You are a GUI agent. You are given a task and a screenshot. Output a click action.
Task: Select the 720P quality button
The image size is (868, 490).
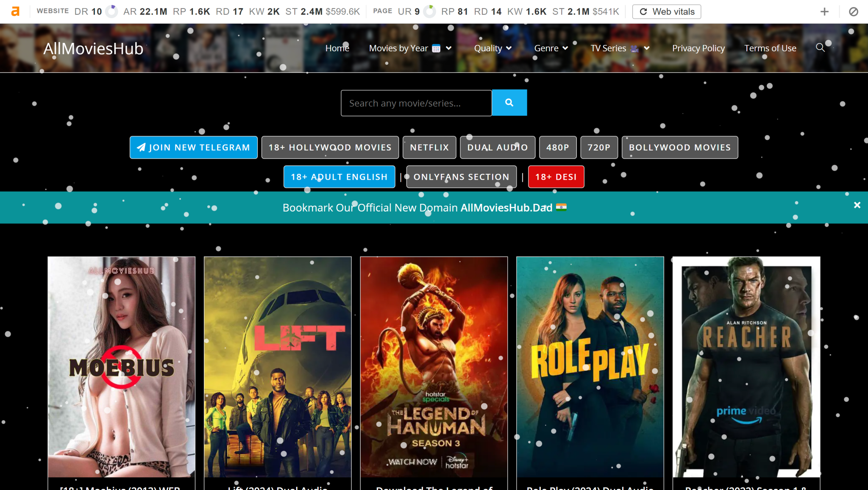(x=599, y=147)
